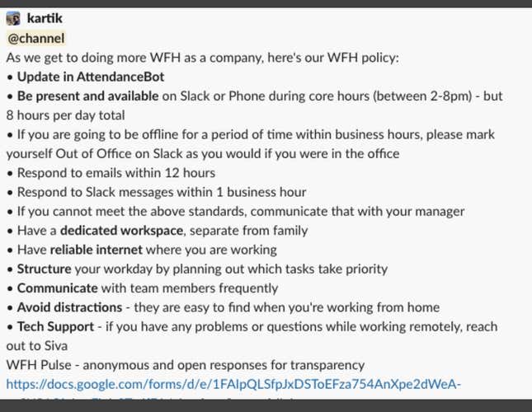The width and height of the screenshot is (532, 412).
Task: Click the 'out to Siva' text line
Action: tap(36, 346)
